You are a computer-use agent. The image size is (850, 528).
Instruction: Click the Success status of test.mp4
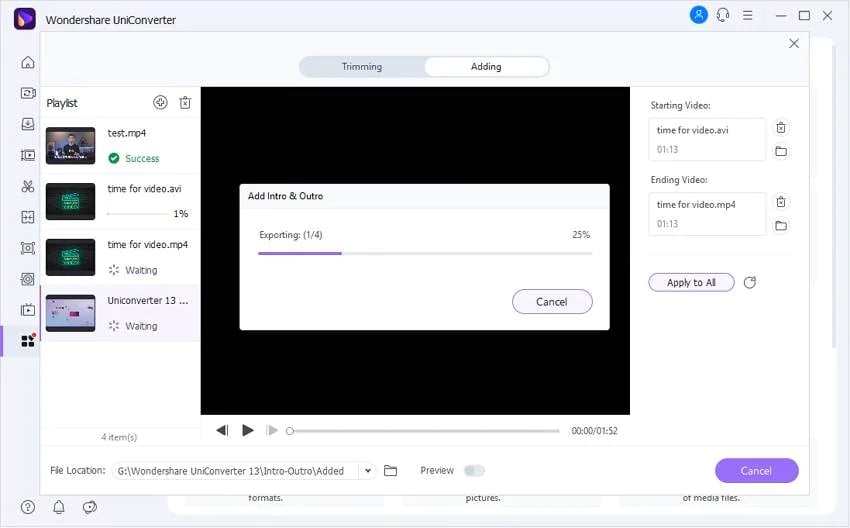(x=134, y=158)
